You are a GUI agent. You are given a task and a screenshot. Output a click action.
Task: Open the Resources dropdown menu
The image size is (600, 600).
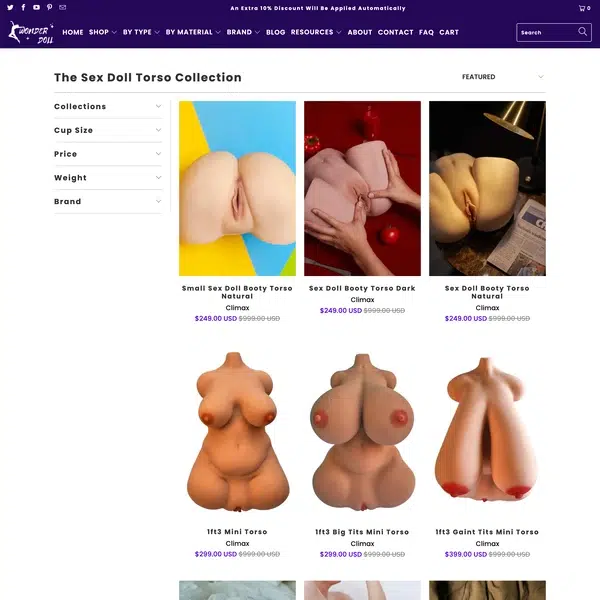[x=316, y=32]
